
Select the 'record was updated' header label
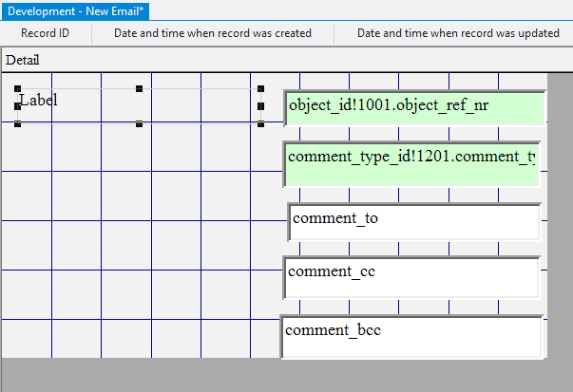click(x=458, y=33)
